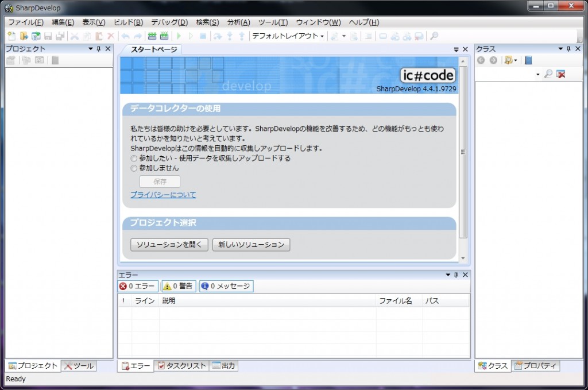Create a new file using toolbar icon
Image resolution: width=588 pixels, height=390 pixels.
coord(10,36)
